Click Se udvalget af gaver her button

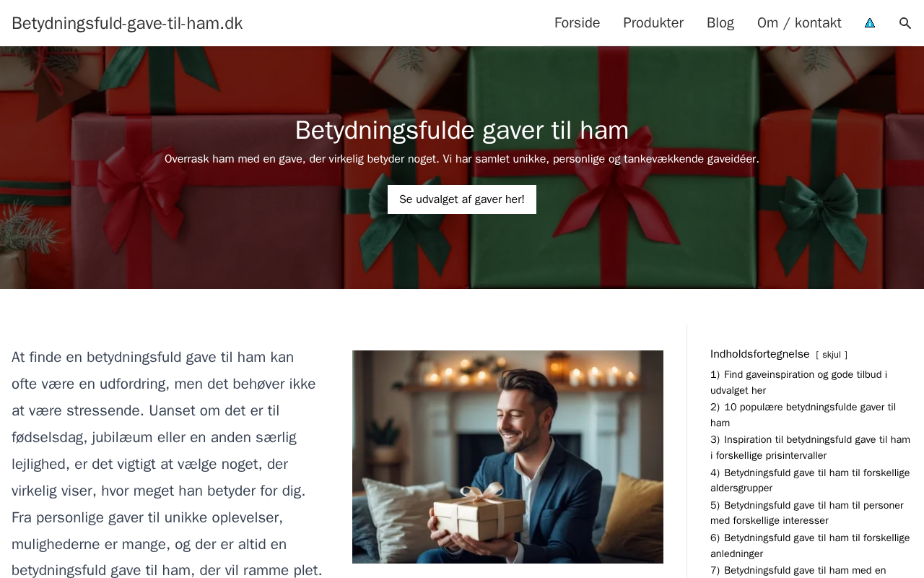[462, 199]
